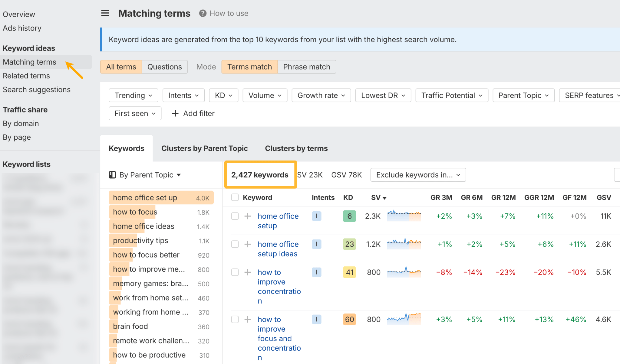Open the "Exclude keywords in..." dropdown

click(418, 175)
